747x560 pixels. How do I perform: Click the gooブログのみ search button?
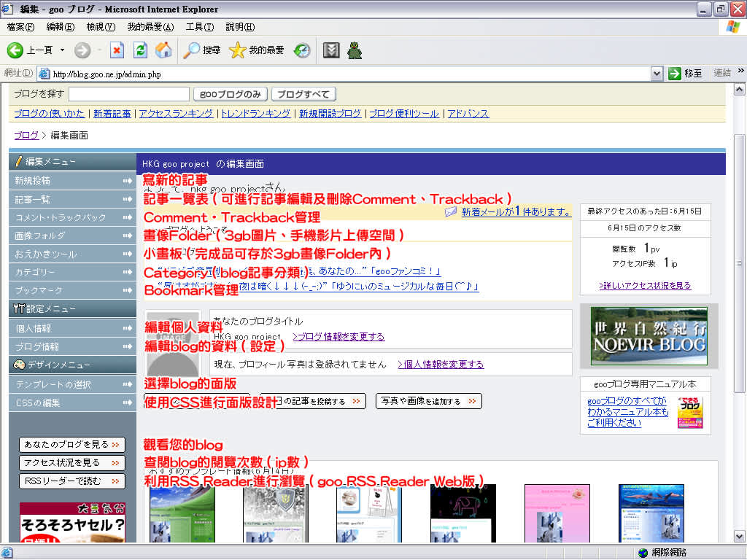(x=230, y=94)
